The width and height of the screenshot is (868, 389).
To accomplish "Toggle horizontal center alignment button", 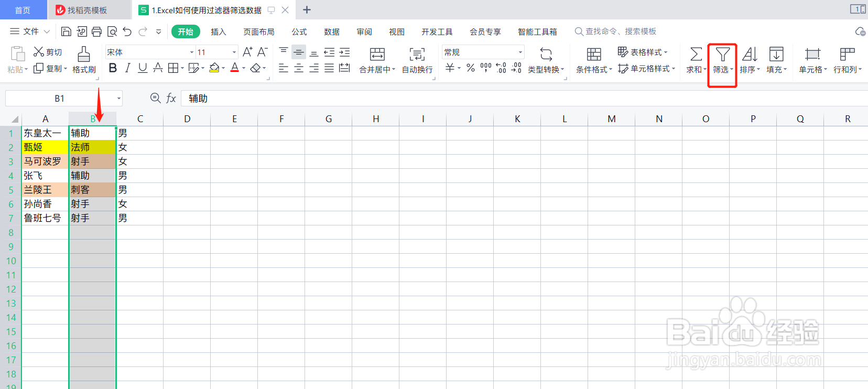I will [299, 68].
